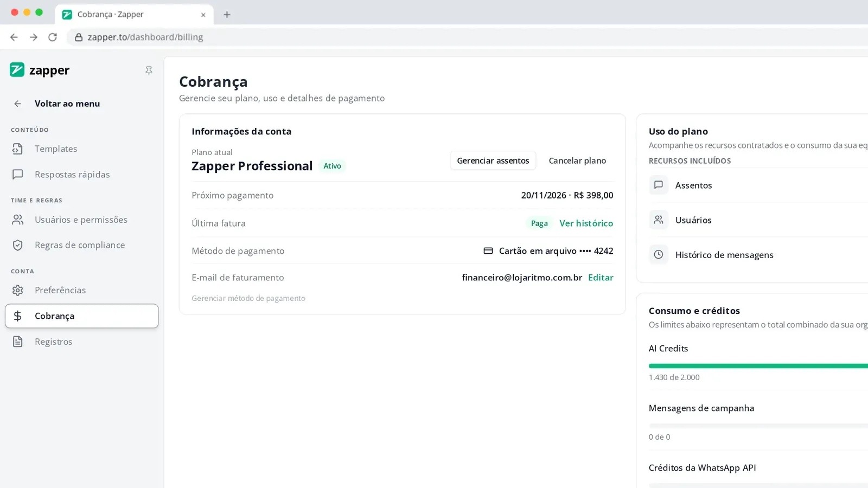Viewport: 868px width, 488px height.
Task: Click Voltar ao menu in the sidebar
Action: 67,104
